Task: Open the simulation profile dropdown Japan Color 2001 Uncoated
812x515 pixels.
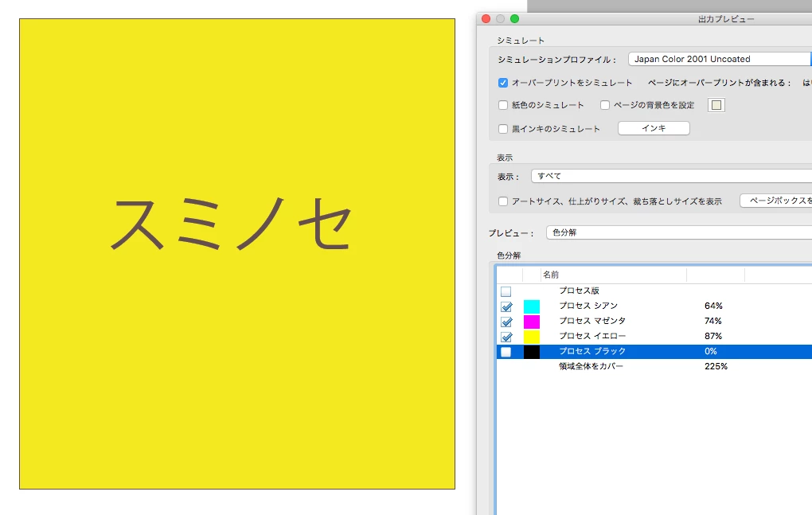Action: (x=720, y=59)
